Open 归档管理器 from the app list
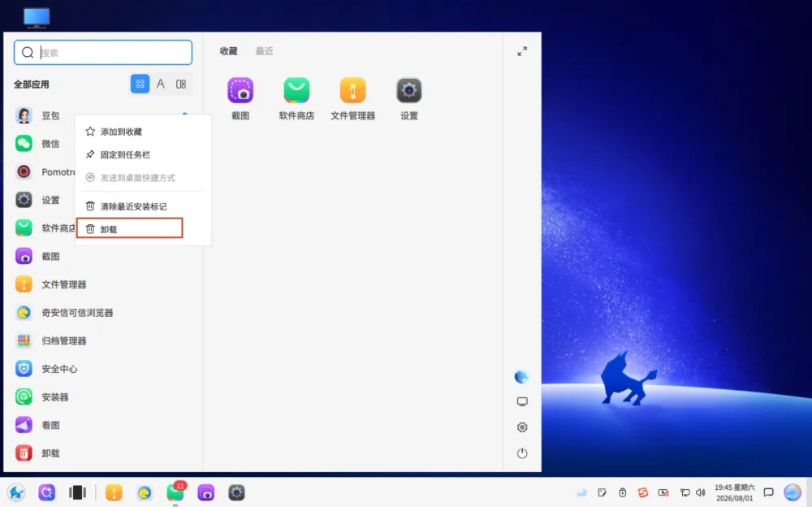812x507 pixels. [x=103, y=340]
